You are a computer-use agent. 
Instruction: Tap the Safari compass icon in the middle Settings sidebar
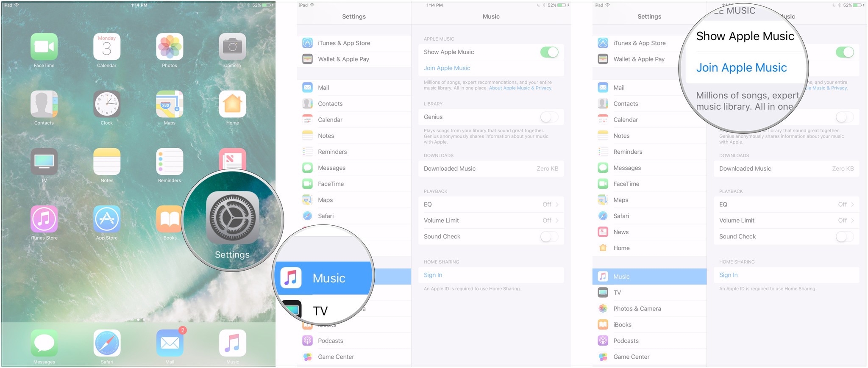[x=307, y=216]
